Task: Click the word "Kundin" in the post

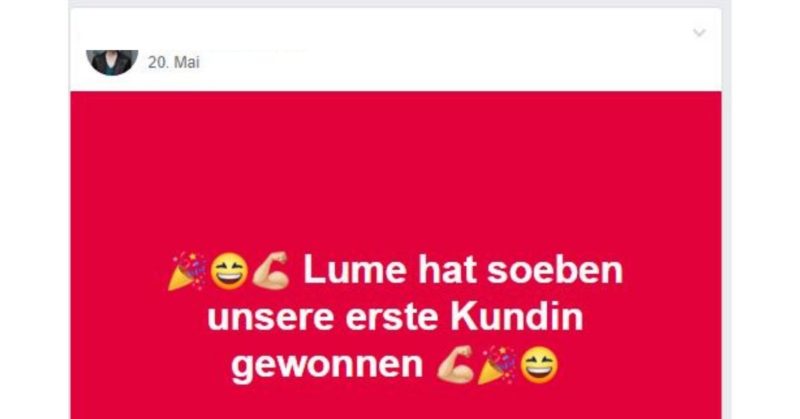Action: tap(517, 317)
